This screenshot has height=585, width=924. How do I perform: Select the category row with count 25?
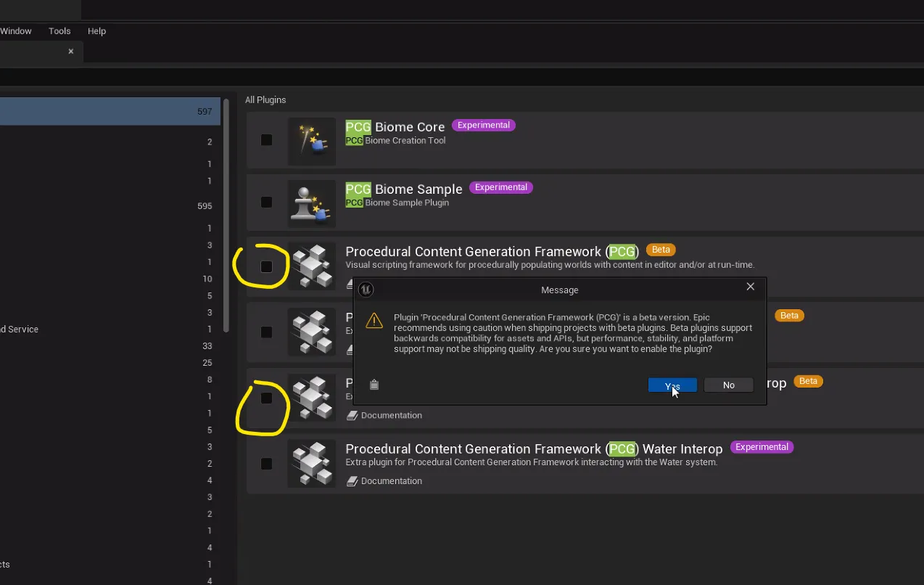click(x=110, y=363)
